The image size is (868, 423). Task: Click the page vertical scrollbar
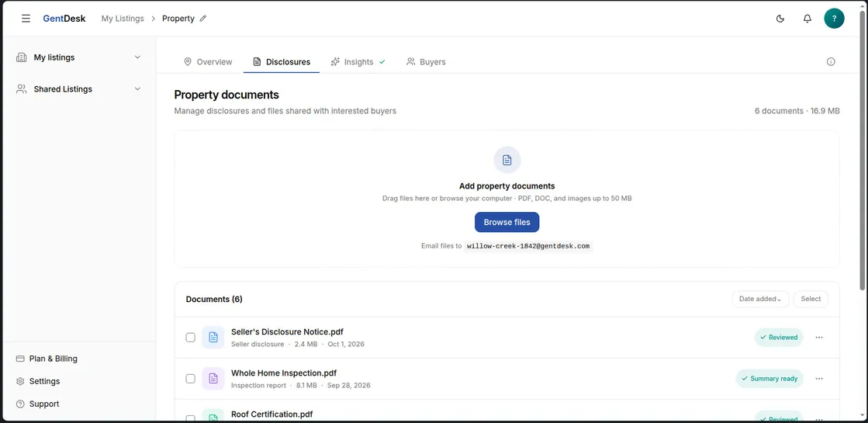(x=861, y=150)
